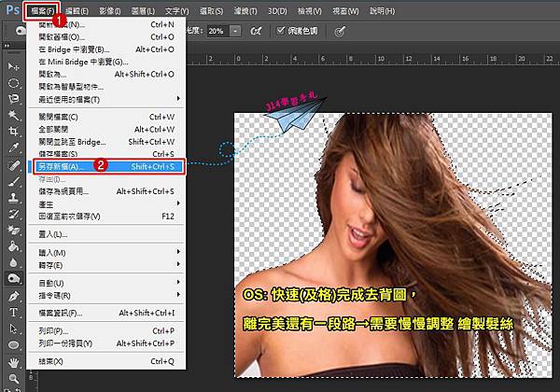Enable airbrush mode in options bar

[256, 31]
